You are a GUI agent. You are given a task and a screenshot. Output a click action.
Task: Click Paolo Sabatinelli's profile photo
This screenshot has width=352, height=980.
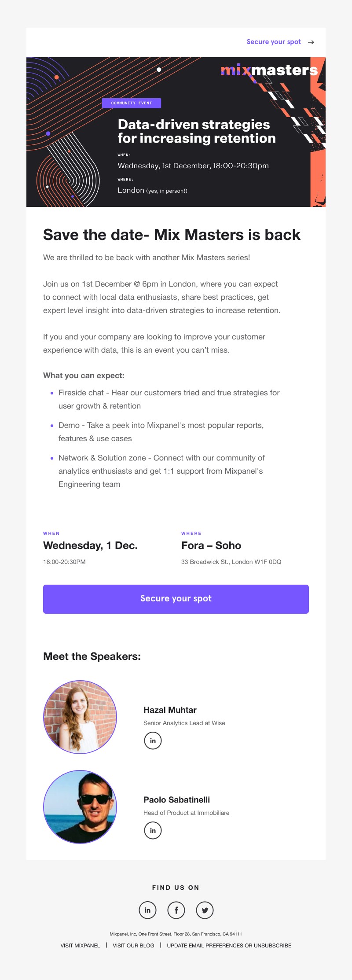coord(80,807)
